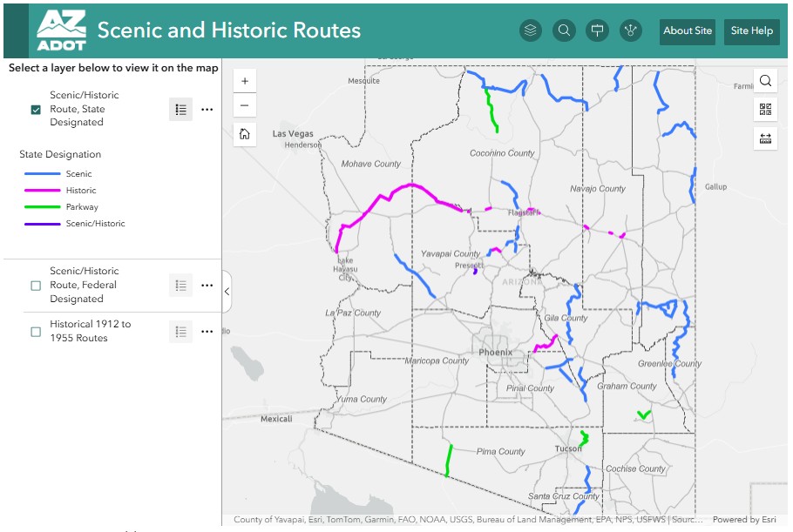793x532 pixels.
Task: Click Las Vegas label on map
Action: [x=293, y=134]
